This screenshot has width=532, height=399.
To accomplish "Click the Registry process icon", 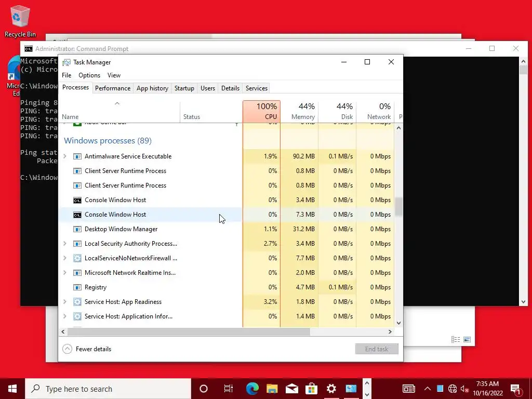I will point(77,287).
